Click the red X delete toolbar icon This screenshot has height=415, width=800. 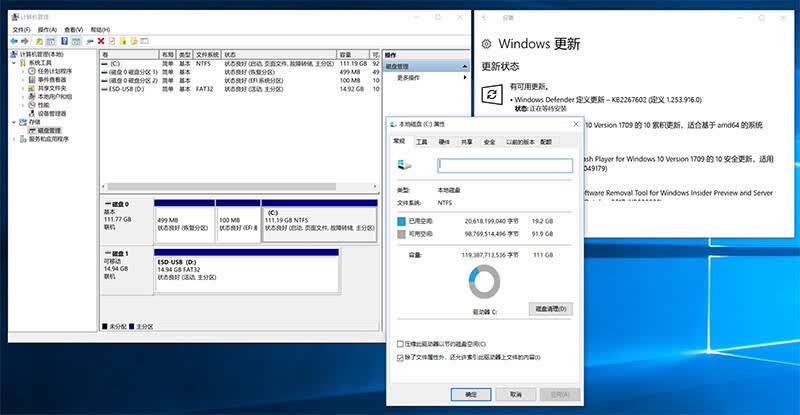[101, 41]
